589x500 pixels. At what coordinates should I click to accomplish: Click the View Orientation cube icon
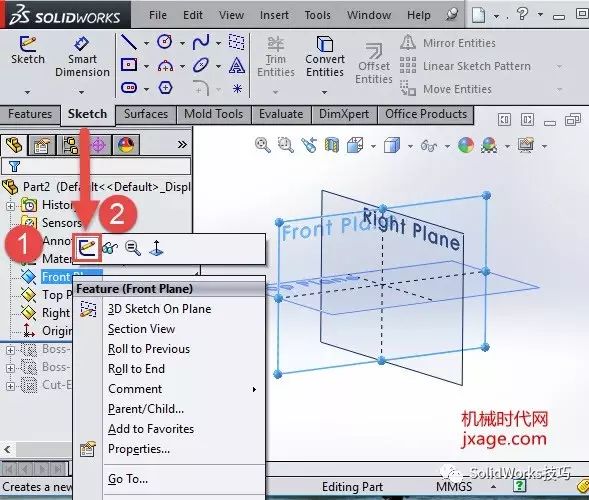pyautogui.click(x=355, y=145)
